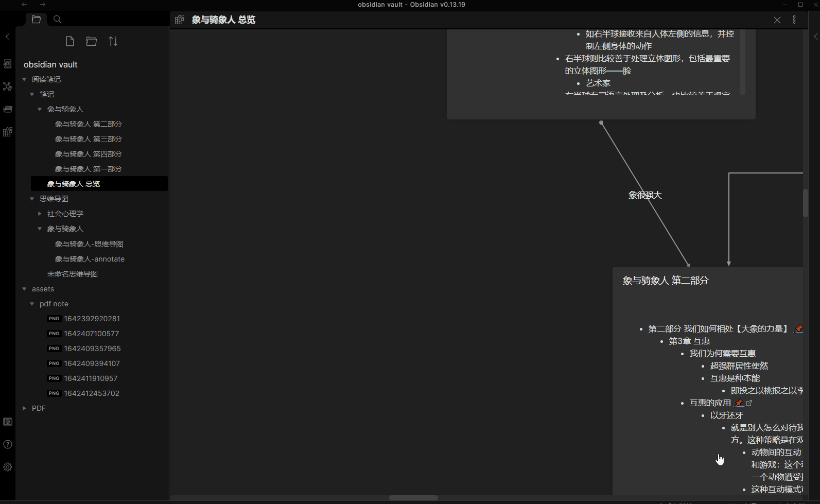The height and width of the screenshot is (504, 820).
Task: Create new canvas board from ribbon
Action: tap(8, 132)
